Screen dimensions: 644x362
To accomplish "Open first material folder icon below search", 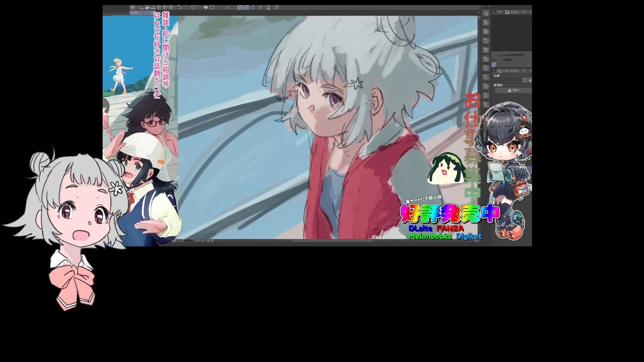I will click(486, 23).
